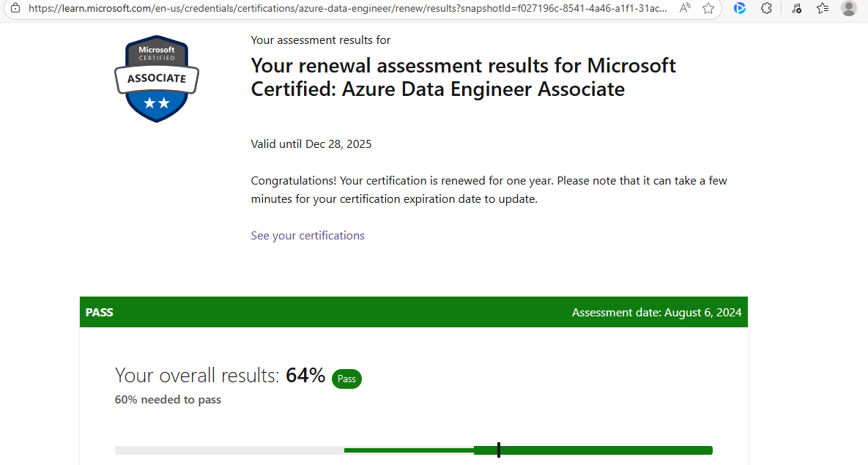Screen dimensions: 868x465
Task: Open the Extensions puzzle icon
Action: point(766,8)
